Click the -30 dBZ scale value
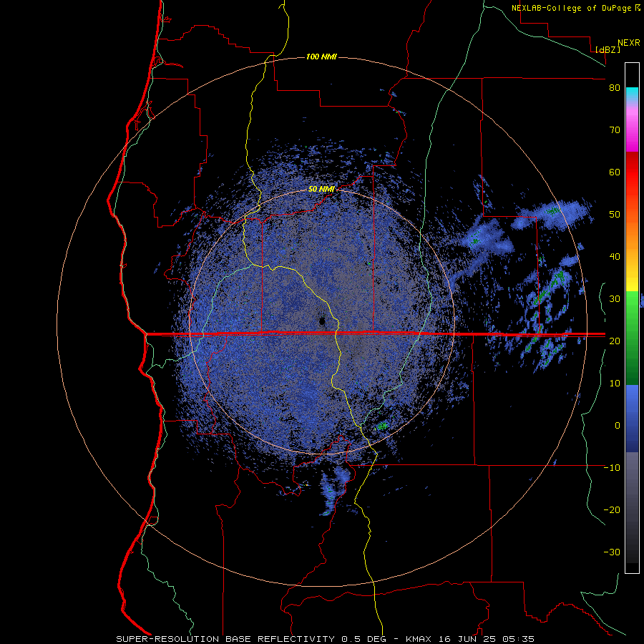 click(612, 552)
